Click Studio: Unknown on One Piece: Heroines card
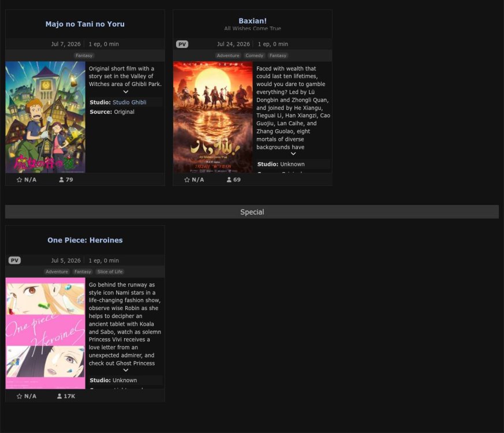This screenshot has width=504, height=433. (x=113, y=380)
